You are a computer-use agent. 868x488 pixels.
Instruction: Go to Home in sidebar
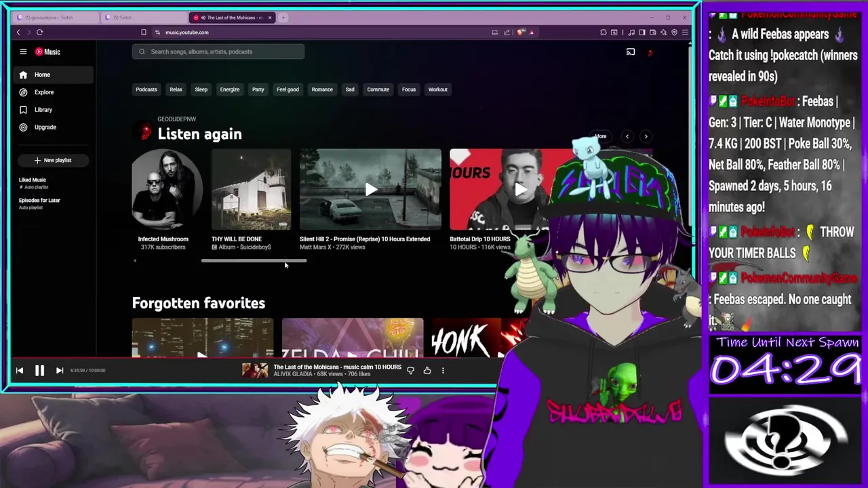pos(54,75)
